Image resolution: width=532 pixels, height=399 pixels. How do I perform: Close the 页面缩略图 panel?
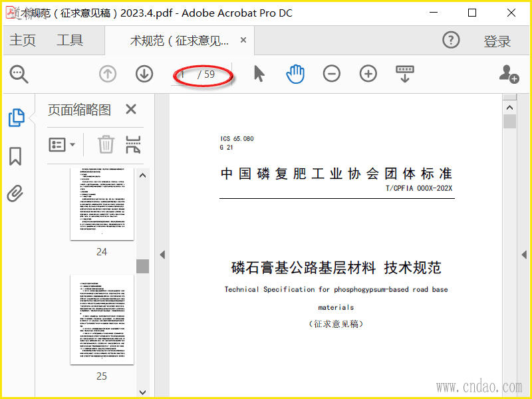coord(131,109)
